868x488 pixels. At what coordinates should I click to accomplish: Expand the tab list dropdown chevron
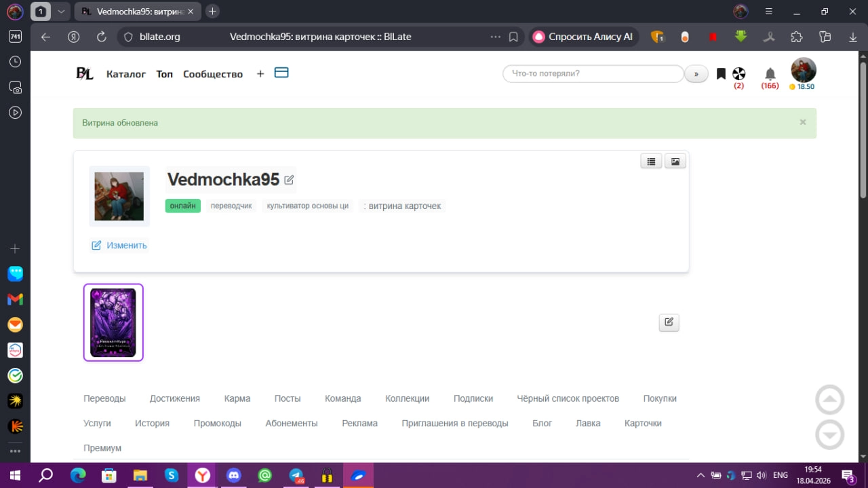pos(61,12)
